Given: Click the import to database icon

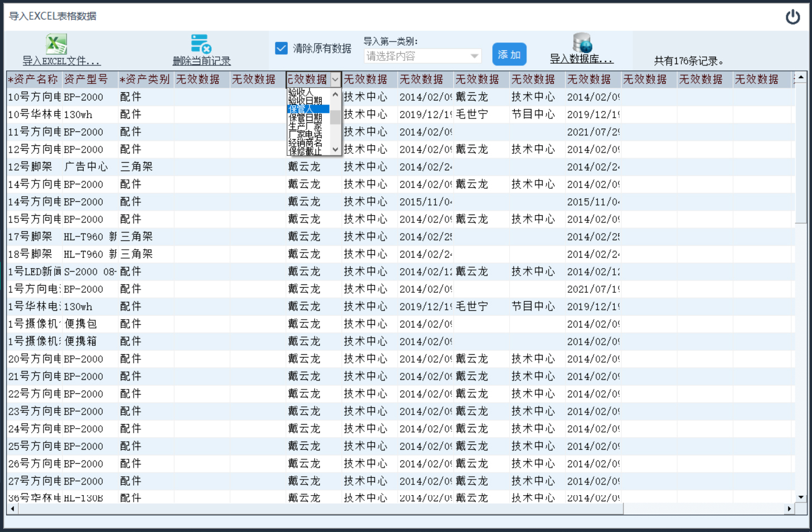Looking at the screenshot, I should pyautogui.click(x=582, y=43).
